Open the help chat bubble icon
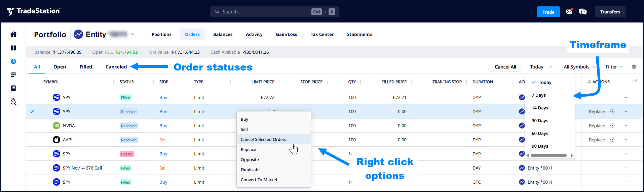This screenshot has height=192, width=644. point(582,12)
